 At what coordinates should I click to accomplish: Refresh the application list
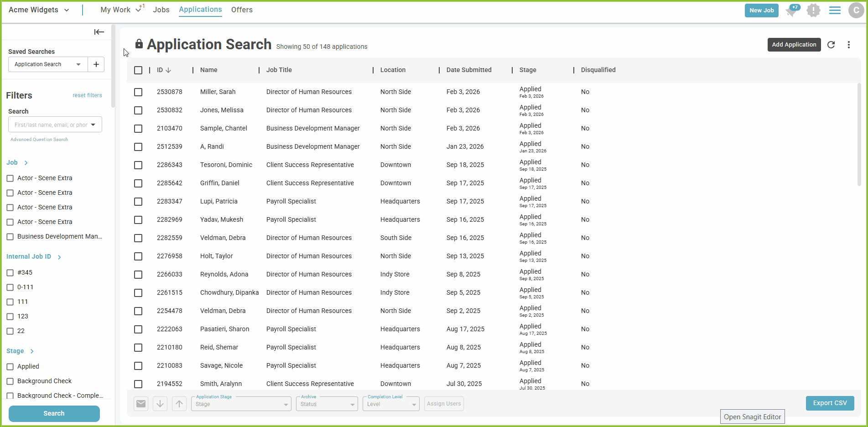tap(831, 45)
